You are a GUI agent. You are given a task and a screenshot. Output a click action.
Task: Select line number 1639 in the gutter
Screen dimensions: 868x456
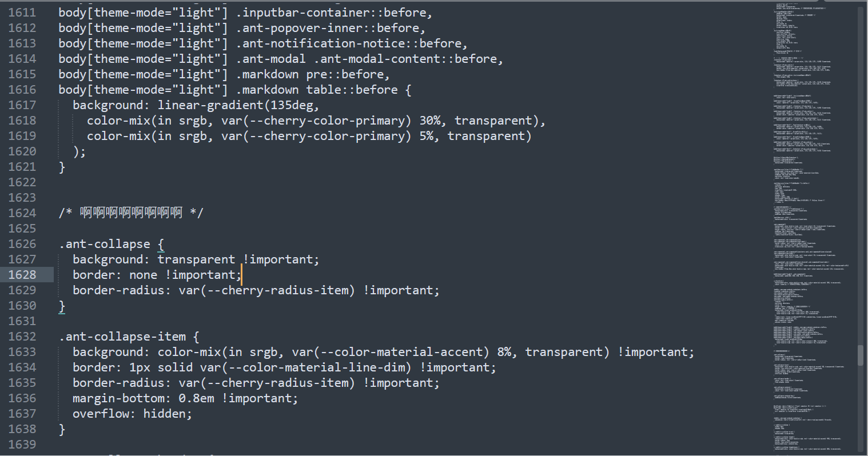(22, 445)
